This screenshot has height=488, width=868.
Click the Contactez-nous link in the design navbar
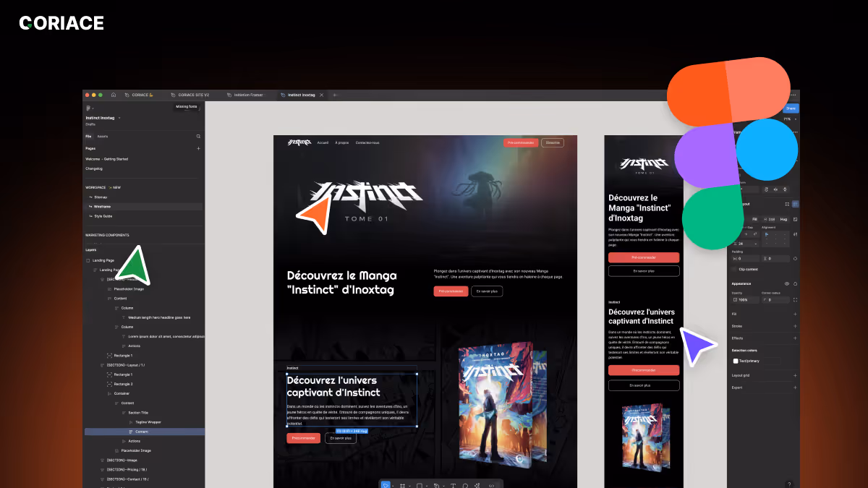[x=367, y=142]
